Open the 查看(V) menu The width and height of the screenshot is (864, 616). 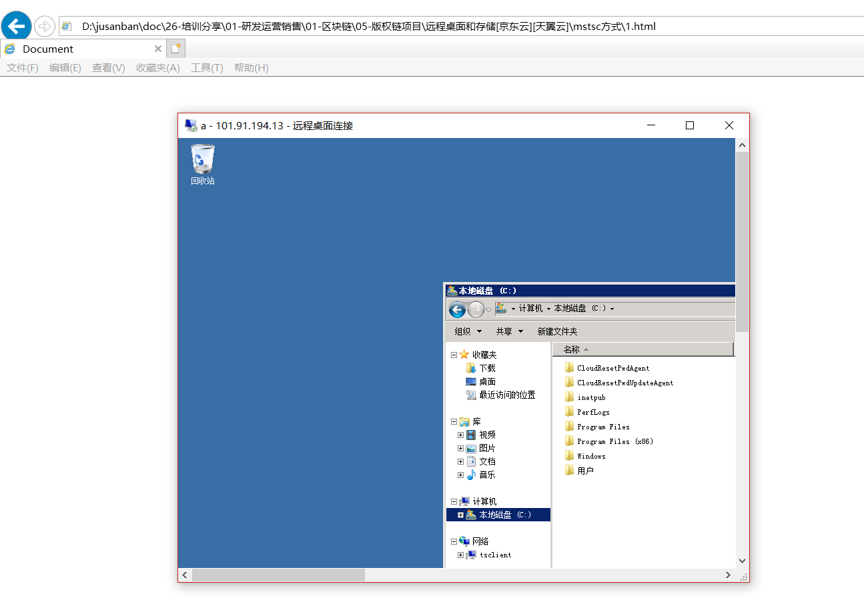109,68
